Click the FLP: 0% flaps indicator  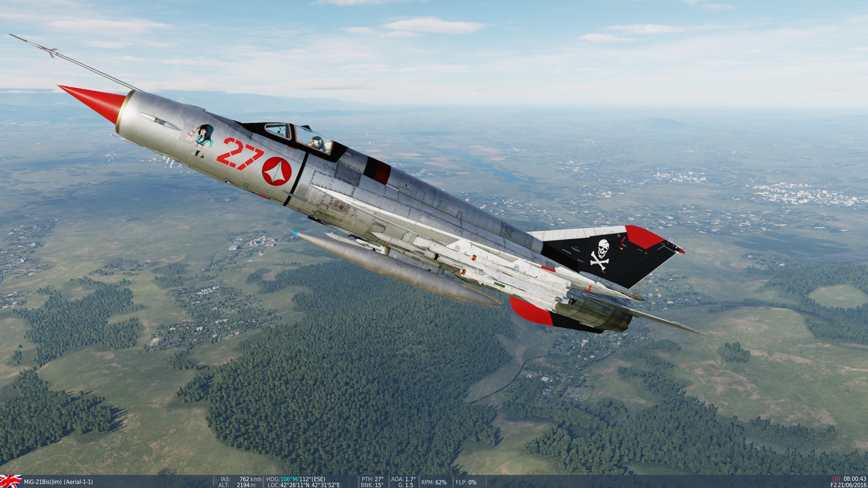466,483
